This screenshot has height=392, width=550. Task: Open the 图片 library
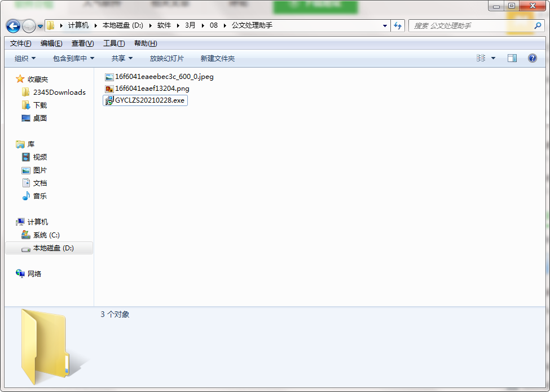click(x=34, y=170)
